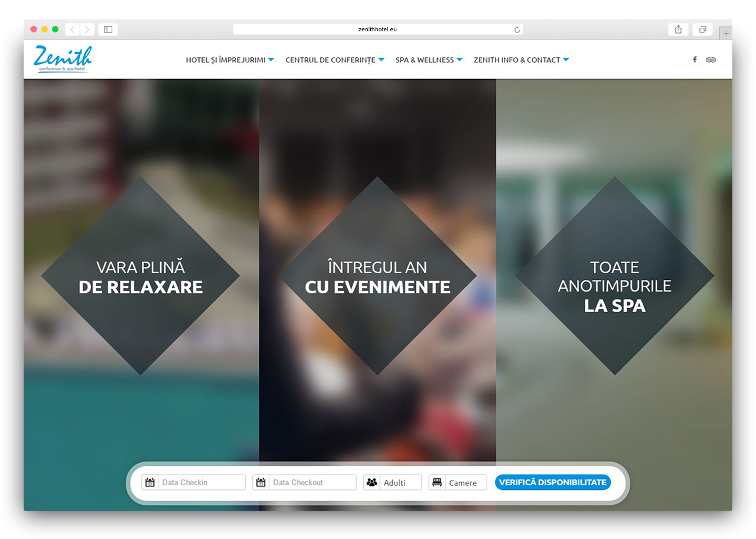Click the Verifică Disponibilitate button
The width and height of the screenshot is (756, 539).
553,482
